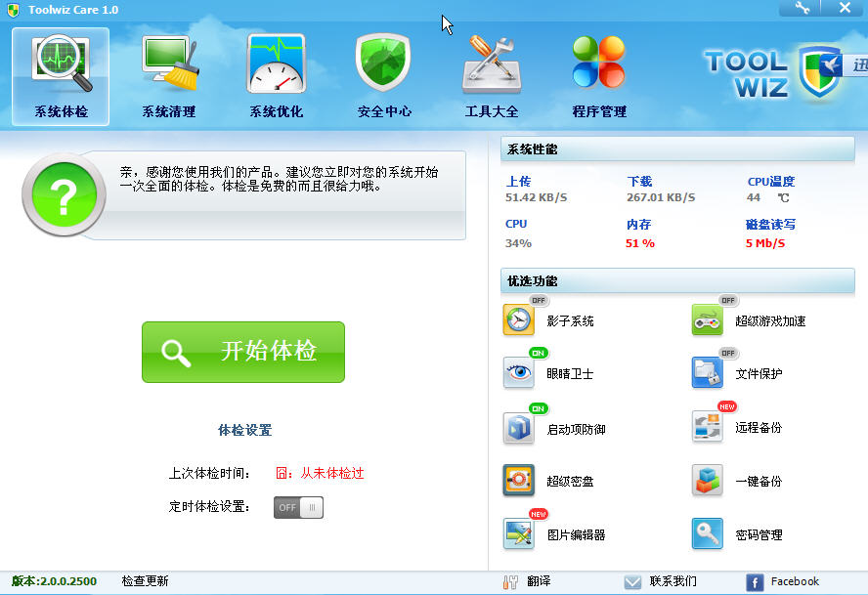This screenshot has width=868, height=595.
Task: Click the Facebook logo icon
Action: pos(755,582)
